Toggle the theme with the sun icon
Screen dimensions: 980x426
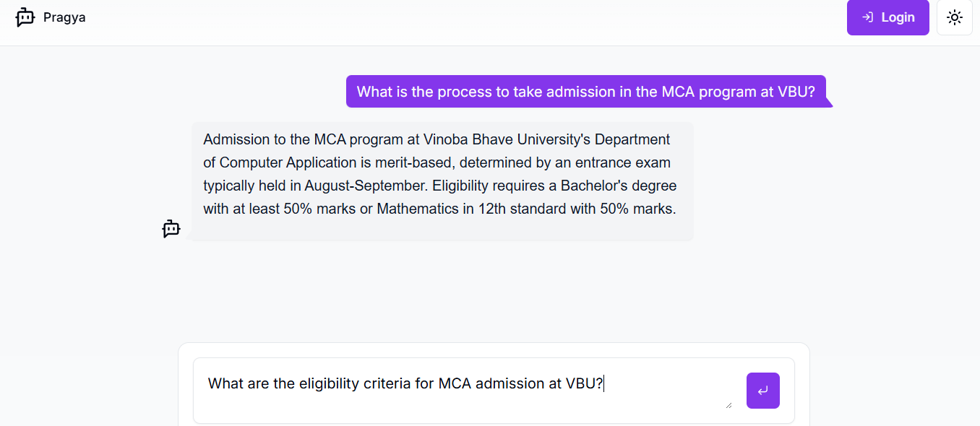click(x=955, y=17)
